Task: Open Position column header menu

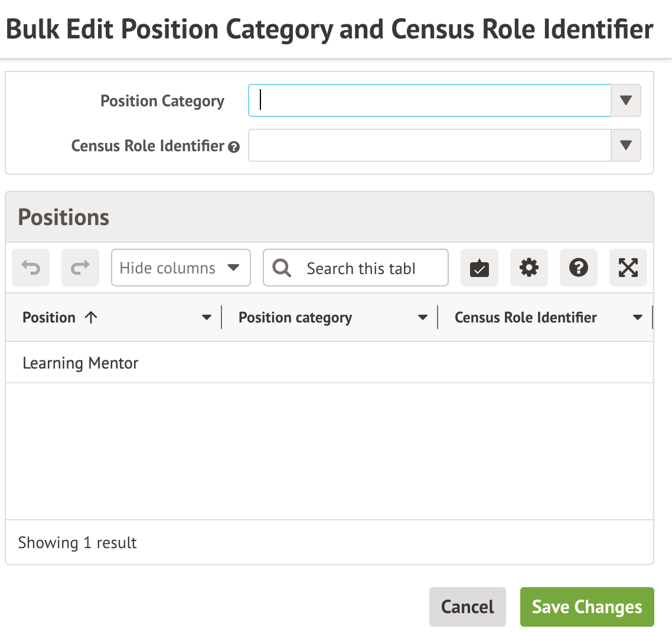Action: [206, 318]
